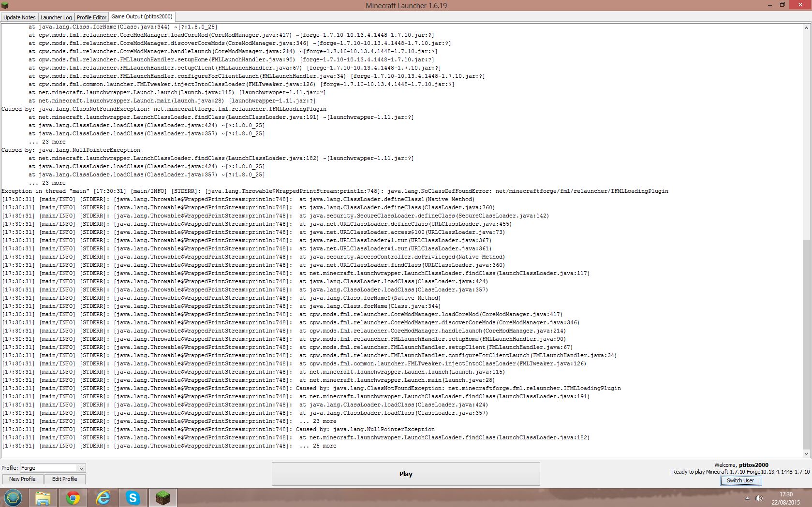Open Skype from the taskbar
Image resolution: width=812 pixels, height=507 pixels.
[133, 497]
